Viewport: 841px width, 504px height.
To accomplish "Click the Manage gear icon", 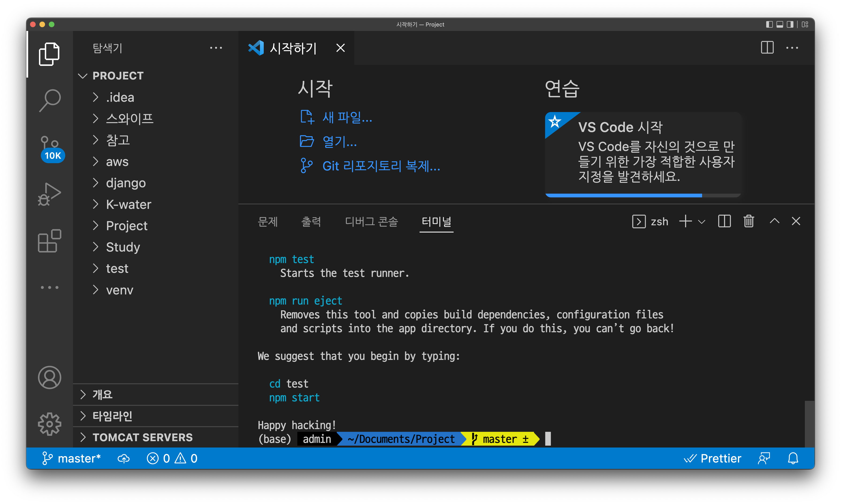I will point(50,424).
